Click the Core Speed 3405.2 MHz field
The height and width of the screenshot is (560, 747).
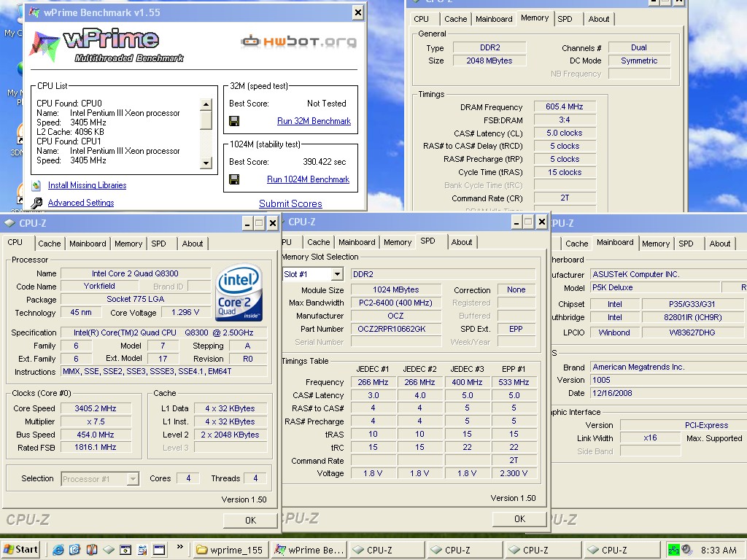pyautogui.click(x=96, y=408)
